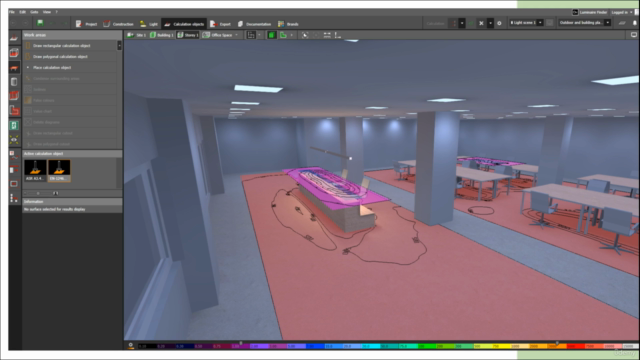The height and width of the screenshot is (360, 640).
Task: Choose Draw polygonal calculation object
Action: point(70,57)
